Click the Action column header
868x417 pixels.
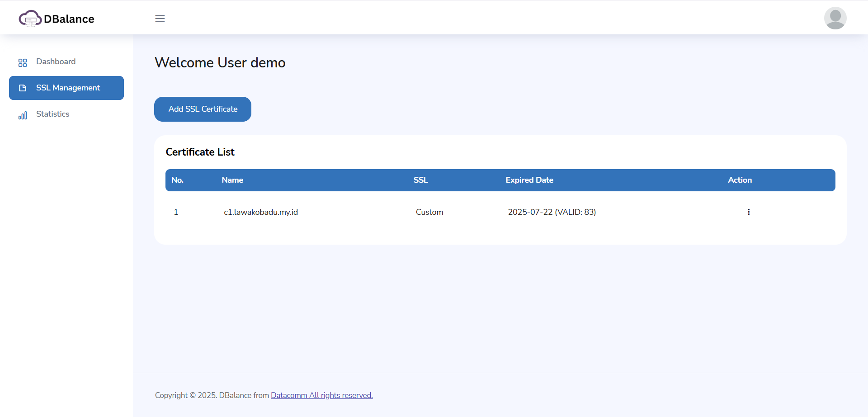[740, 180]
